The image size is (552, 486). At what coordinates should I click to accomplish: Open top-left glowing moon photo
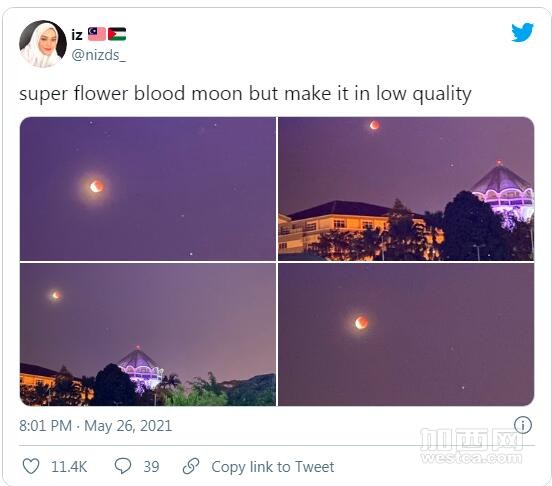point(148,189)
